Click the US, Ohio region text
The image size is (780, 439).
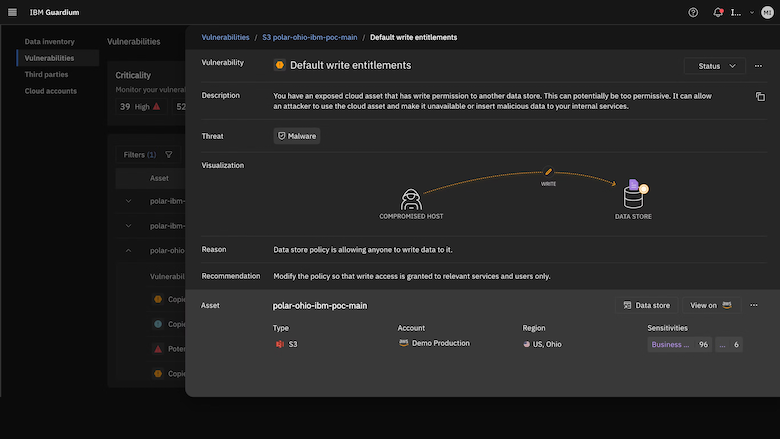pos(547,344)
